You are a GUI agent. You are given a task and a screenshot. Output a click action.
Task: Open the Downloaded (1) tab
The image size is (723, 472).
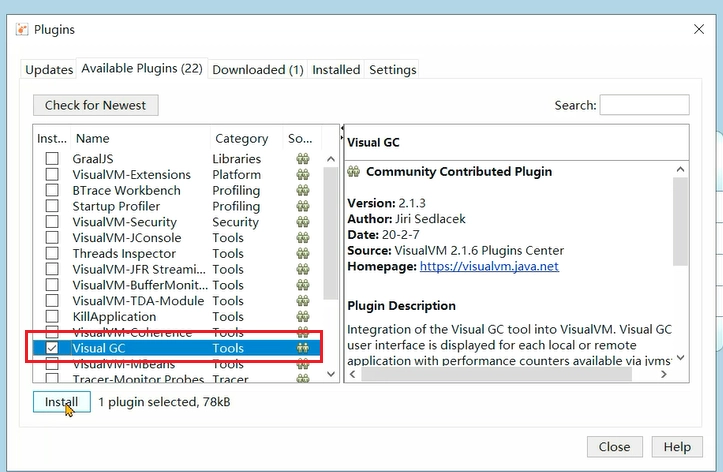258,70
